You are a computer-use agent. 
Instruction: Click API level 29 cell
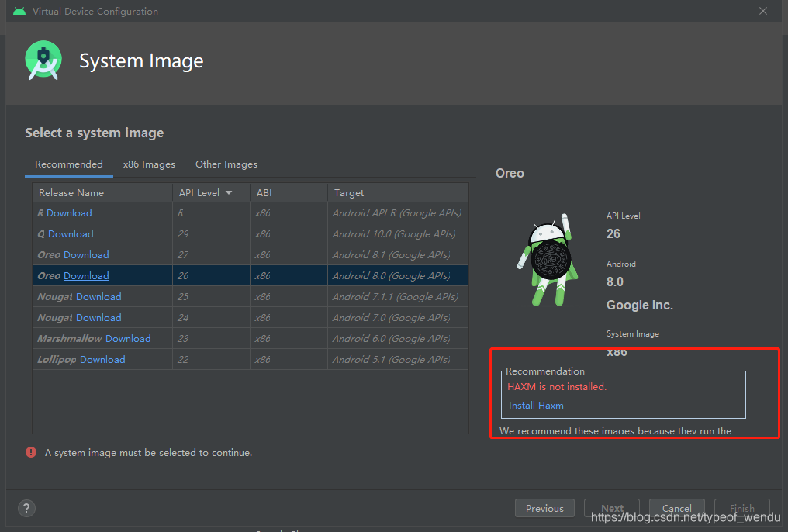point(212,234)
